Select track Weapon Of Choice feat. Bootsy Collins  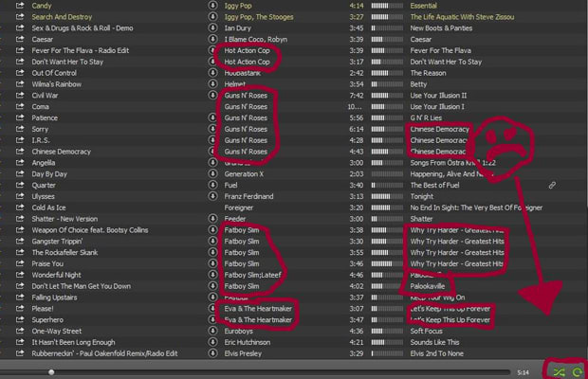[x=90, y=230]
